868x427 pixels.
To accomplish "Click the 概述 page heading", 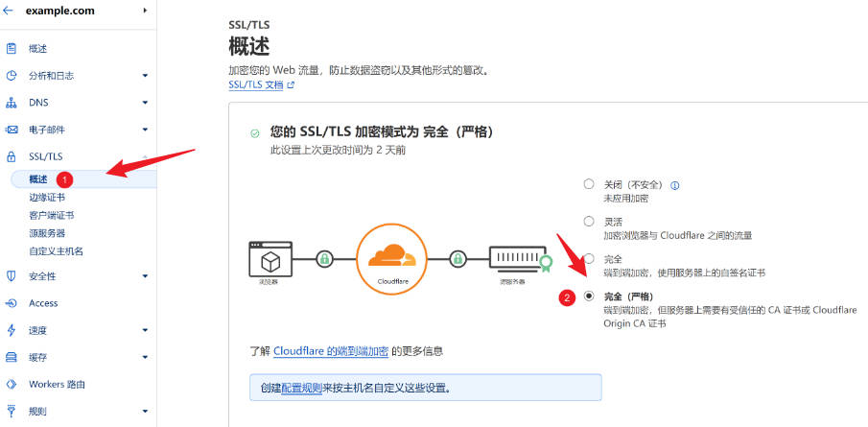I will (x=249, y=47).
